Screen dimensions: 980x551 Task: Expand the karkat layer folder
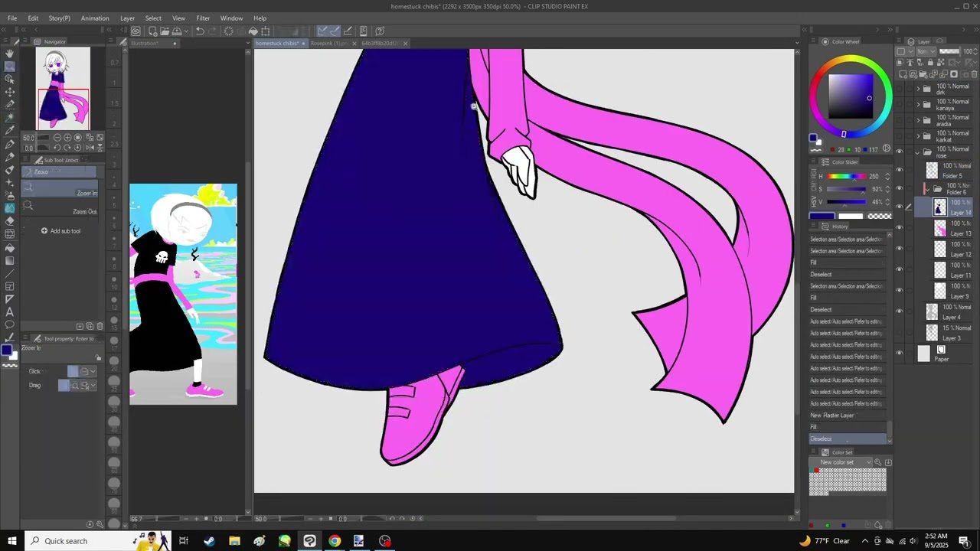[x=918, y=135]
